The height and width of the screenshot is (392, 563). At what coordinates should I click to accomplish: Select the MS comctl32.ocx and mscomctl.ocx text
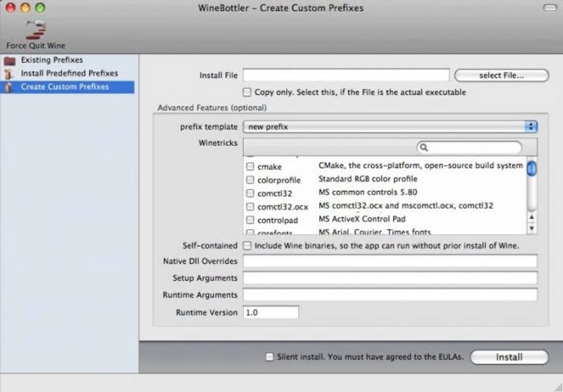tap(406, 205)
